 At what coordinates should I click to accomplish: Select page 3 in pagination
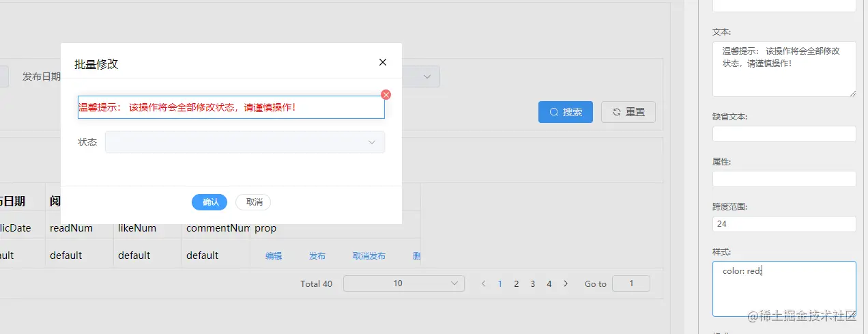point(533,283)
